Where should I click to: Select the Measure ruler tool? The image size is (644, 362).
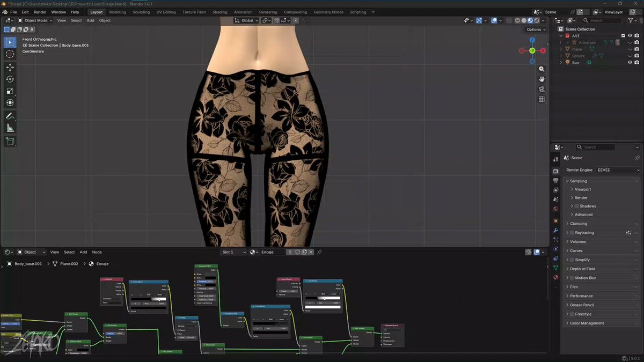point(10,128)
